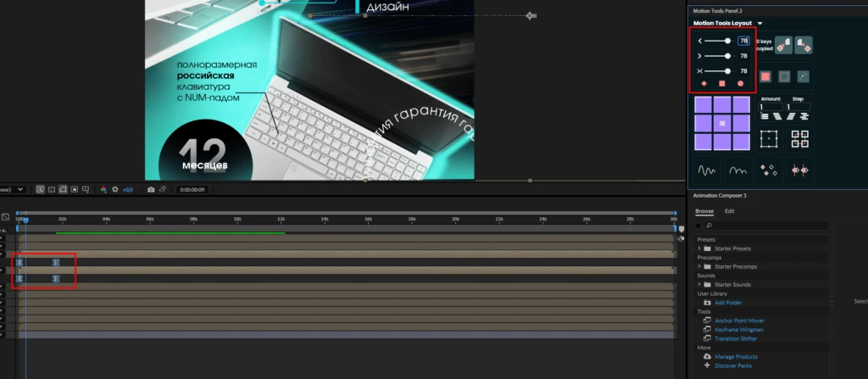868x379 pixels.
Task: Apply ease-in with the left arrow icon
Action: [699, 41]
